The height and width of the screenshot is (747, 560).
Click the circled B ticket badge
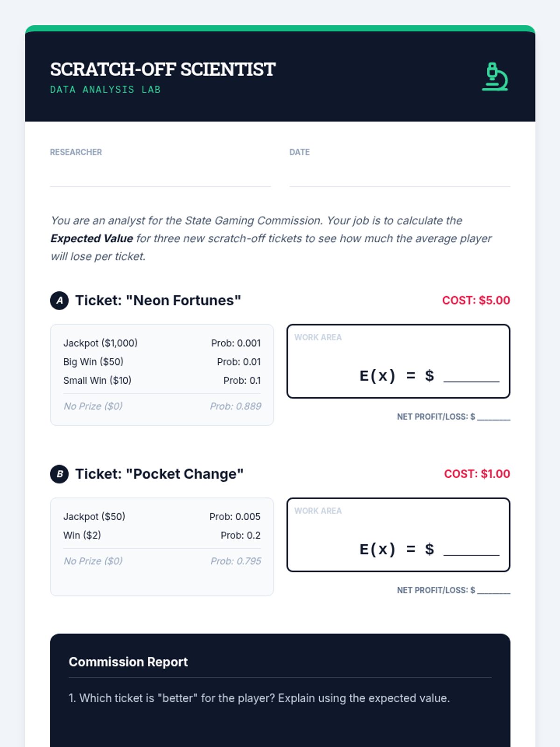click(59, 474)
